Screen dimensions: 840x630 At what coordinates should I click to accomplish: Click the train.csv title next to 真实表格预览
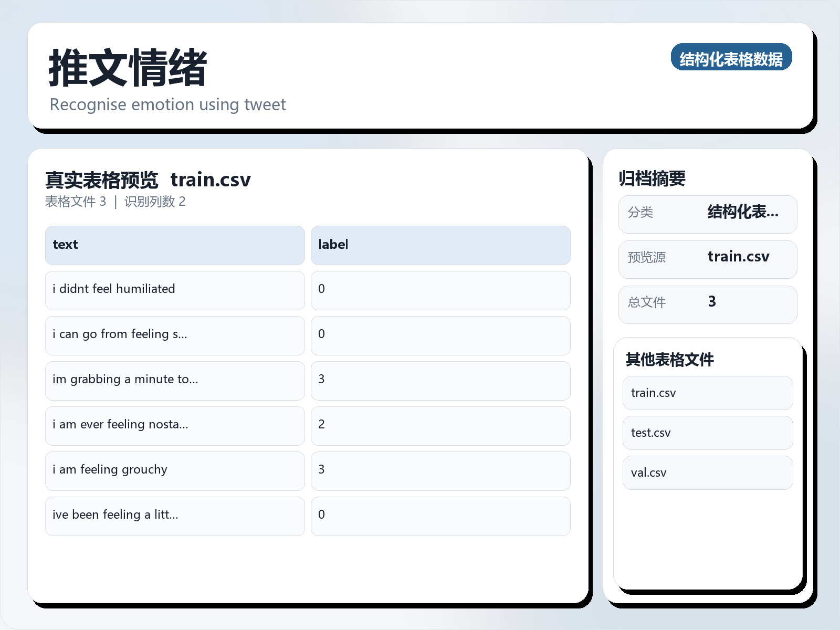[212, 180]
